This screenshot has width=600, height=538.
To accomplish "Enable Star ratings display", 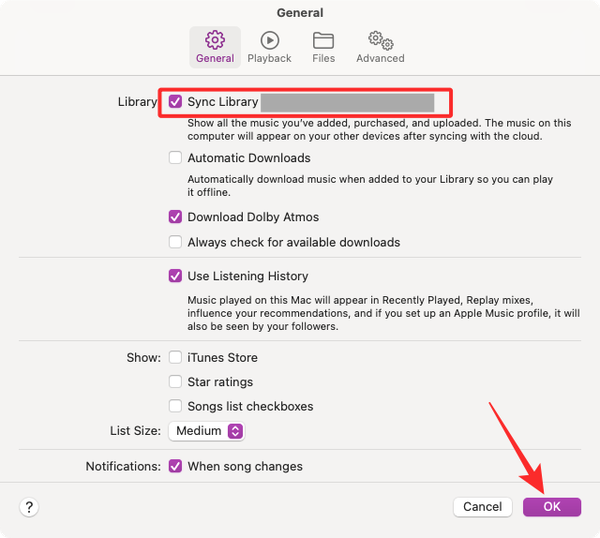I will [176, 382].
